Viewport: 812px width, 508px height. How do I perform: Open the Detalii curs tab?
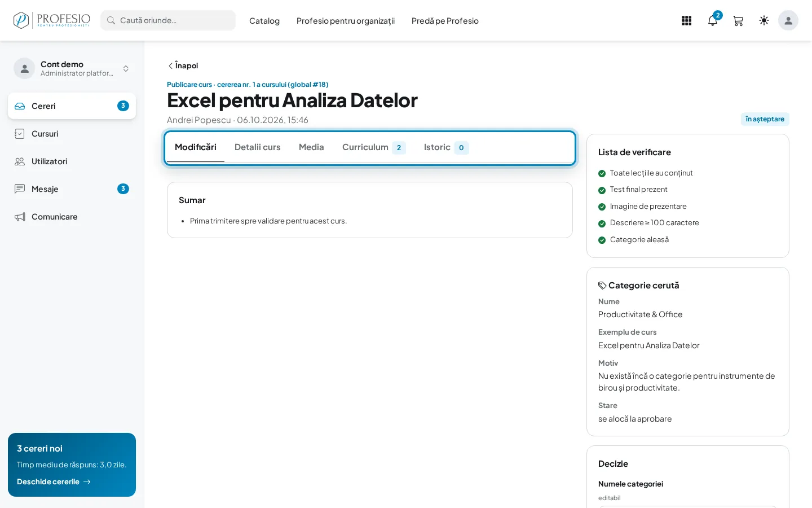pos(258,147)
